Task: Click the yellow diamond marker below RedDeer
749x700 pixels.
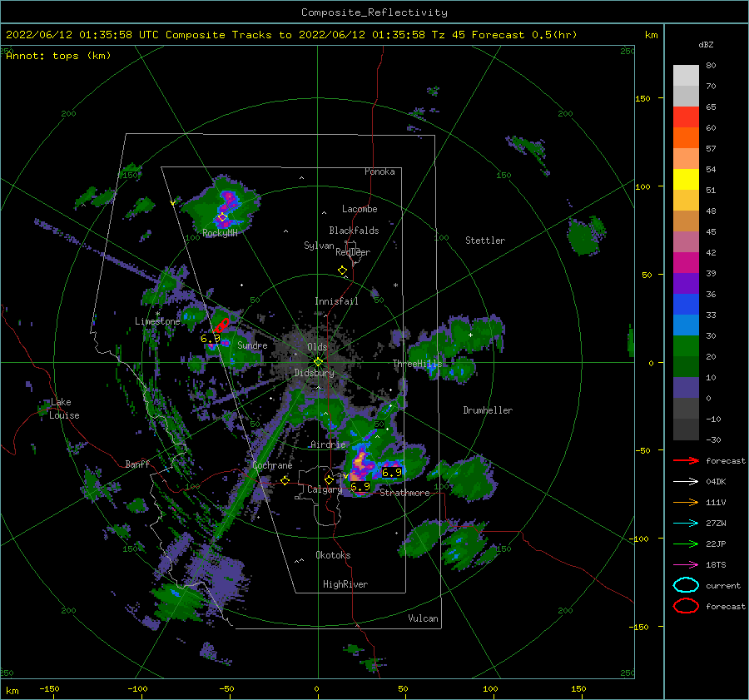Action: point(343,271)
